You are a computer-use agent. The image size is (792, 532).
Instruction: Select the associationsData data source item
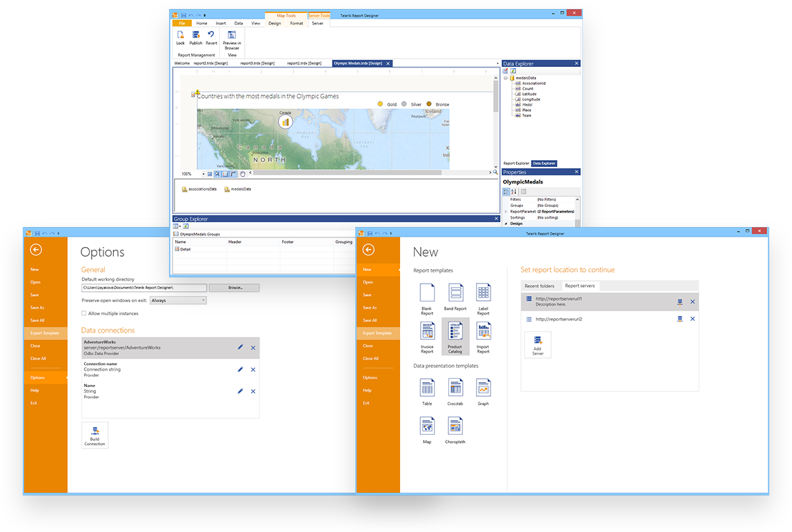point(199,189)
